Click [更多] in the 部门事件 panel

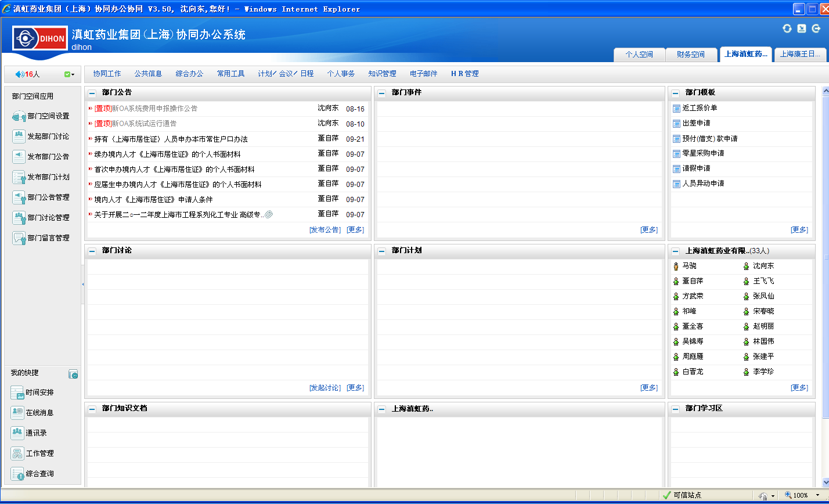[x=649, y=230]
